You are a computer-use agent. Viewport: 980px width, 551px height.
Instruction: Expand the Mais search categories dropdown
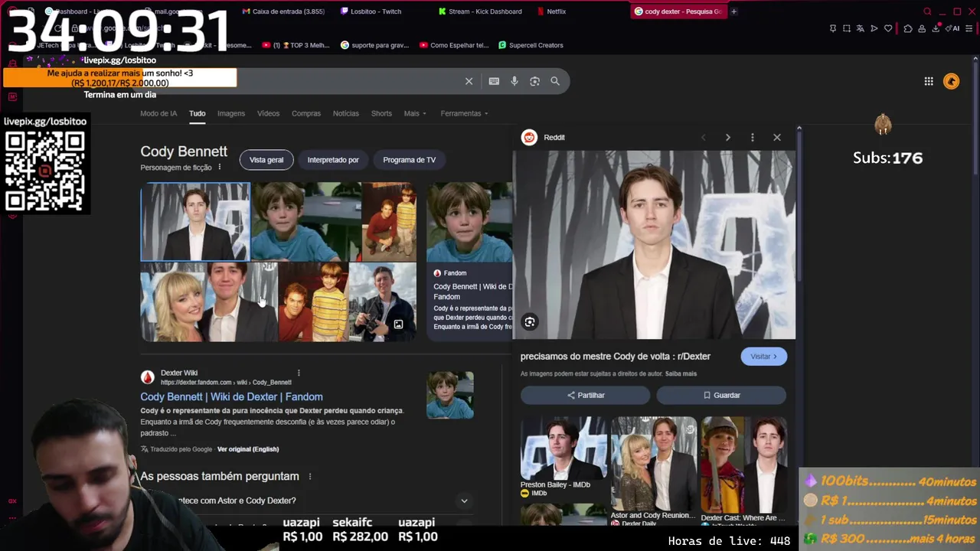(x=414, y=113)
